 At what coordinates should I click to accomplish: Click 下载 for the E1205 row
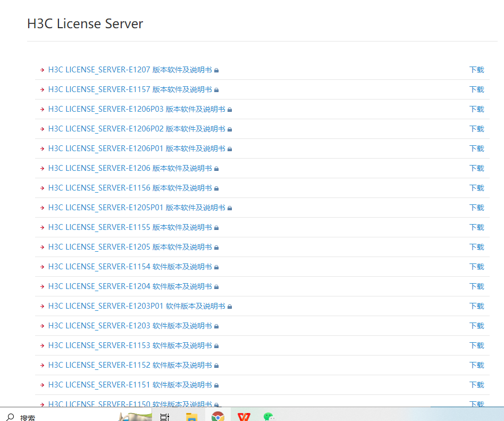477,247
